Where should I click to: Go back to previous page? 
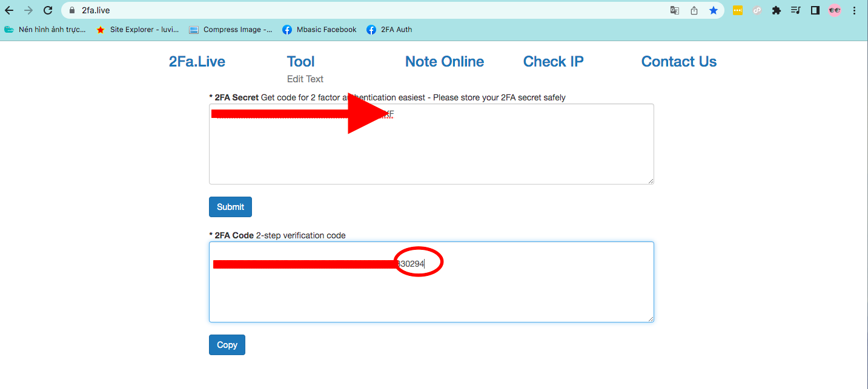click(x=9, y=10)
